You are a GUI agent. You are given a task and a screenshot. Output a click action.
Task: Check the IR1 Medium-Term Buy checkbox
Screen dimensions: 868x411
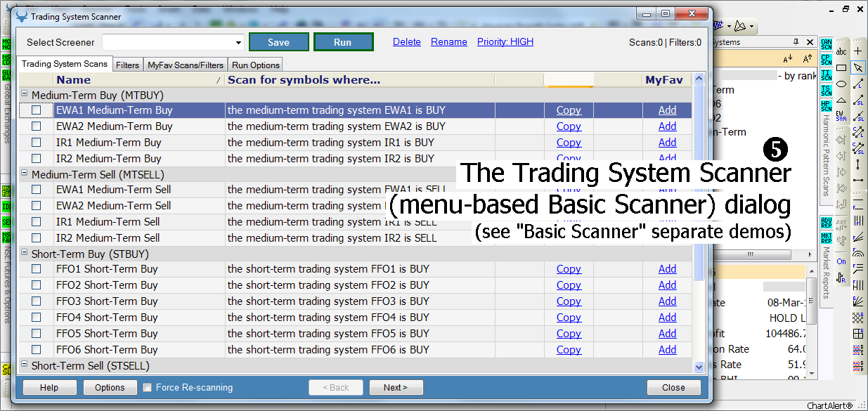(x=36, y=143)
